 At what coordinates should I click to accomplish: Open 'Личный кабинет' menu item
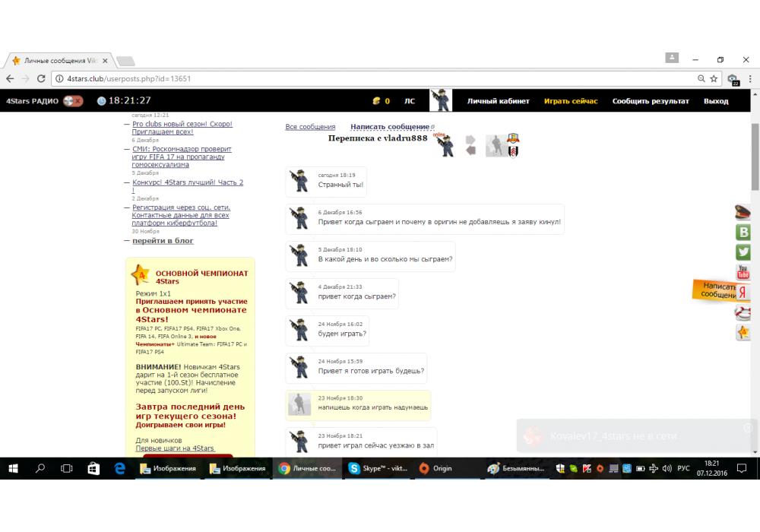tap(499, 101)
